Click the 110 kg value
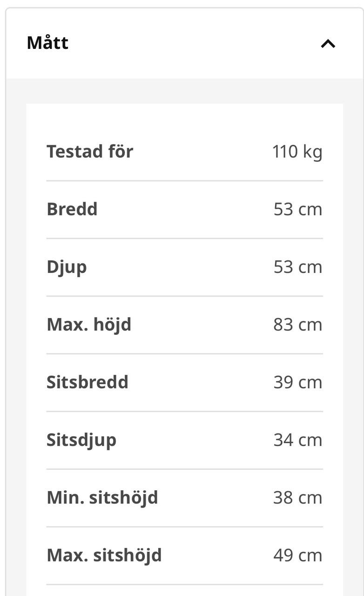 tap(297, 152)
